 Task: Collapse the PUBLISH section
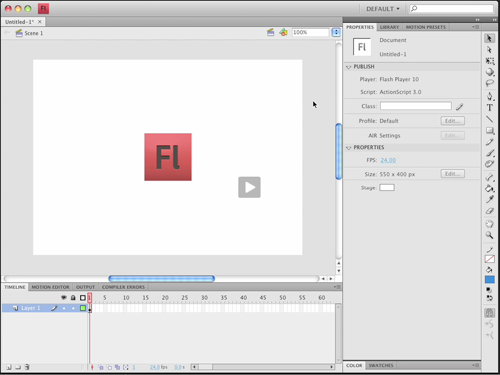pyautogui.click(x=349, y=67)
